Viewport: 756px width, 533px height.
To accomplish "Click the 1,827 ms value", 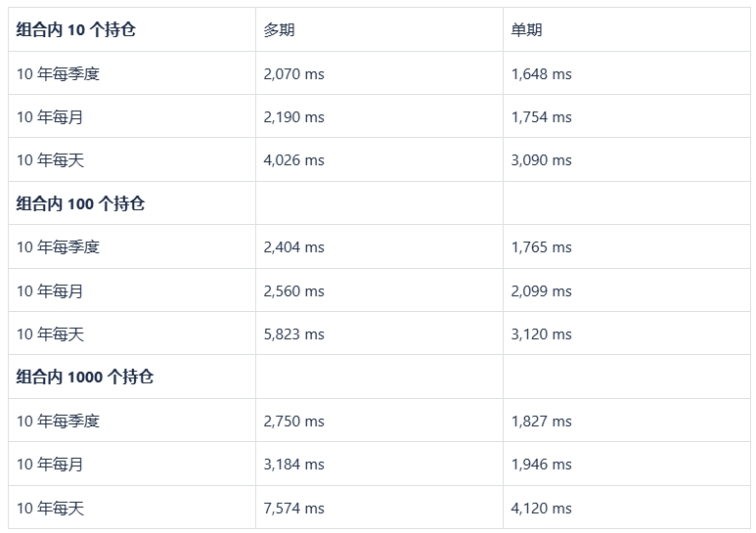I will coord(541,421).
